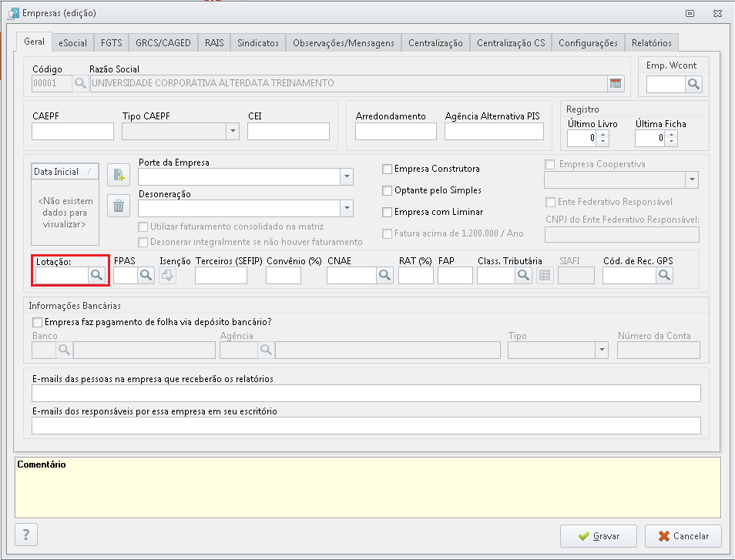Switch to the eSocial tab
Screen dimensions: 735x560
(72, 43)
